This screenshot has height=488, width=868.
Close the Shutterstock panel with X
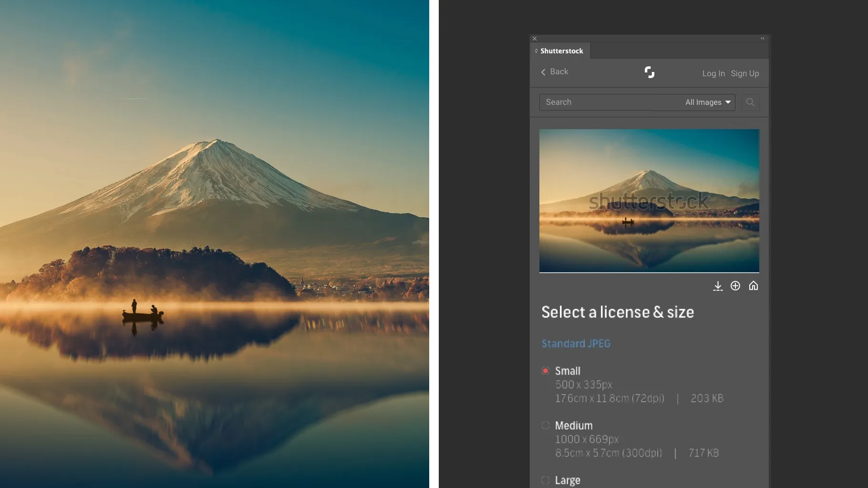(535, 39)
